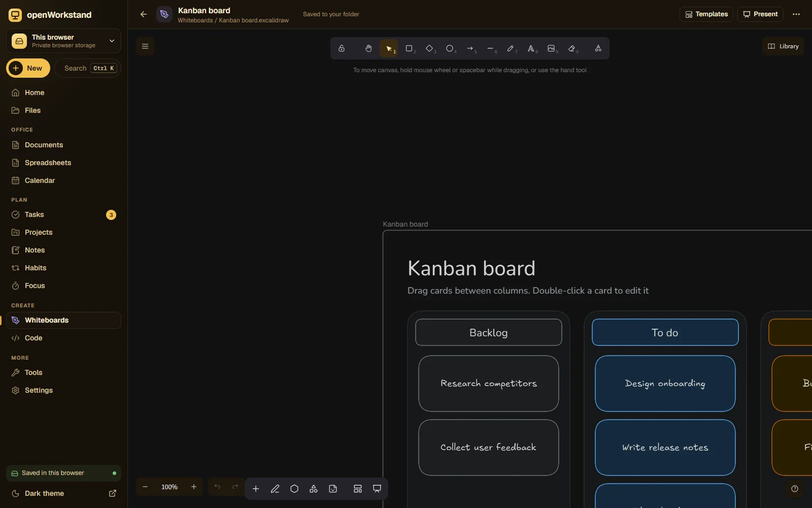Zoom out with the minus button
The image size is (812, 508).
click(145, 487)
